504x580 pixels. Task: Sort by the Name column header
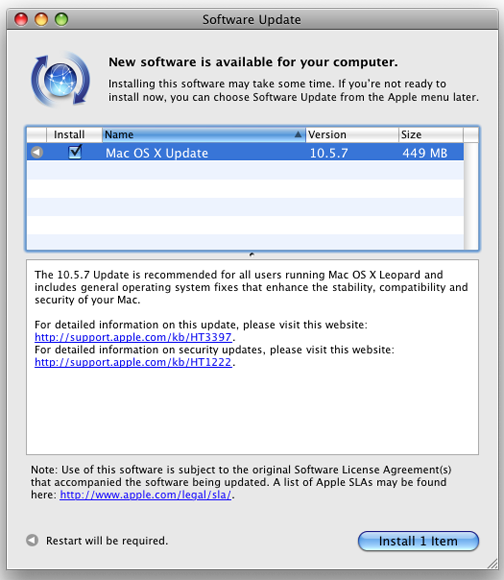pos(203,135)
